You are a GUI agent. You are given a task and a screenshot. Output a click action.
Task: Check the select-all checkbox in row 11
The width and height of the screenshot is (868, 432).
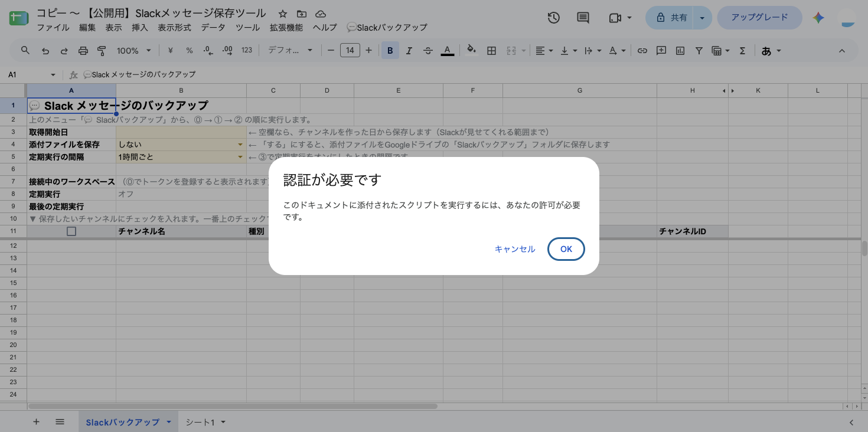pyautogui.click(x=71, y=231)
